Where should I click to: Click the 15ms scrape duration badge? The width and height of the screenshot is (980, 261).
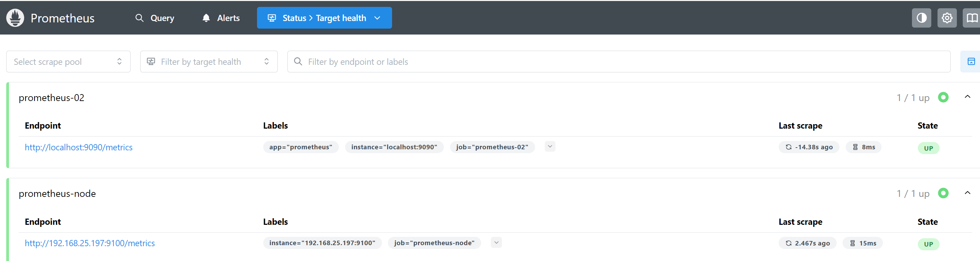[x=863, y=243]
